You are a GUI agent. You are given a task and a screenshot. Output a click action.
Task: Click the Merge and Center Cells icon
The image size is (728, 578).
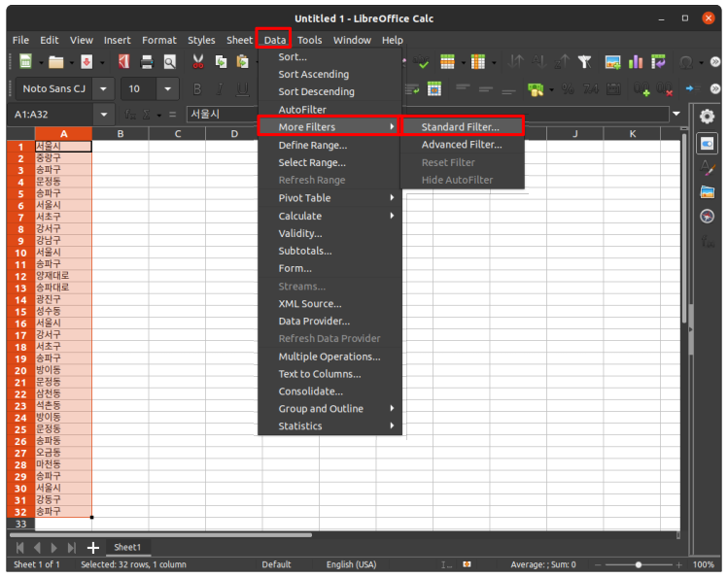click(x=434, y=88)
